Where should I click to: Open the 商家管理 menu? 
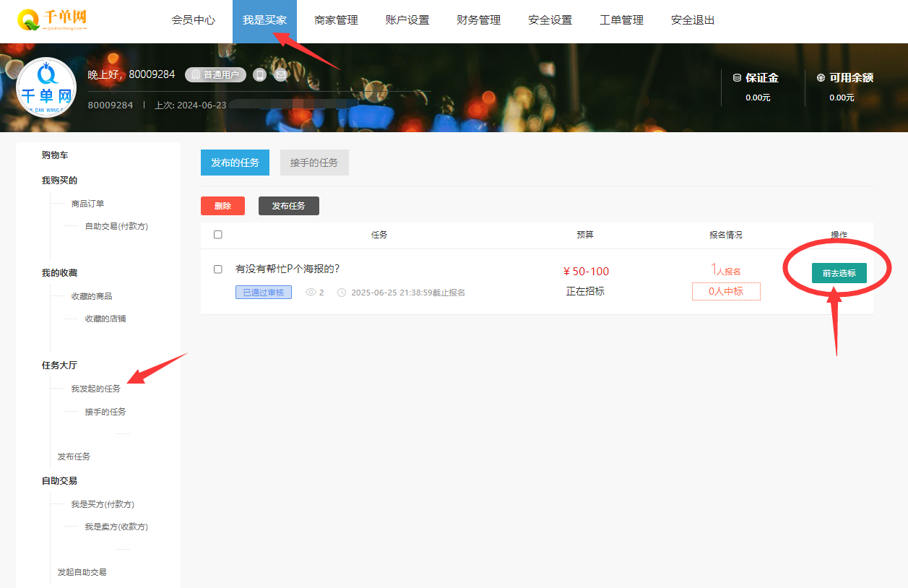click(x=336, y=20)
